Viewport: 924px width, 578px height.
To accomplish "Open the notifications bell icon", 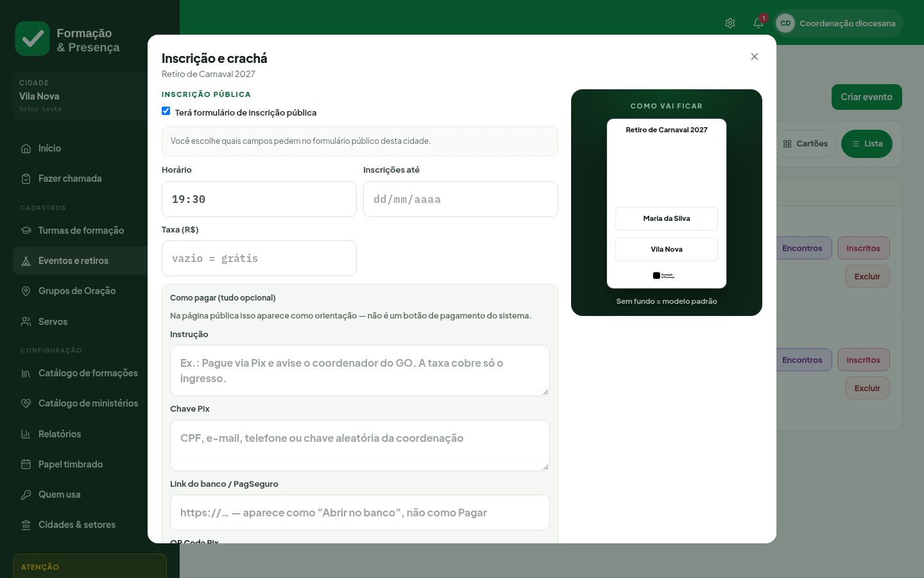I will pyautogui.click(x=758, y=23).
